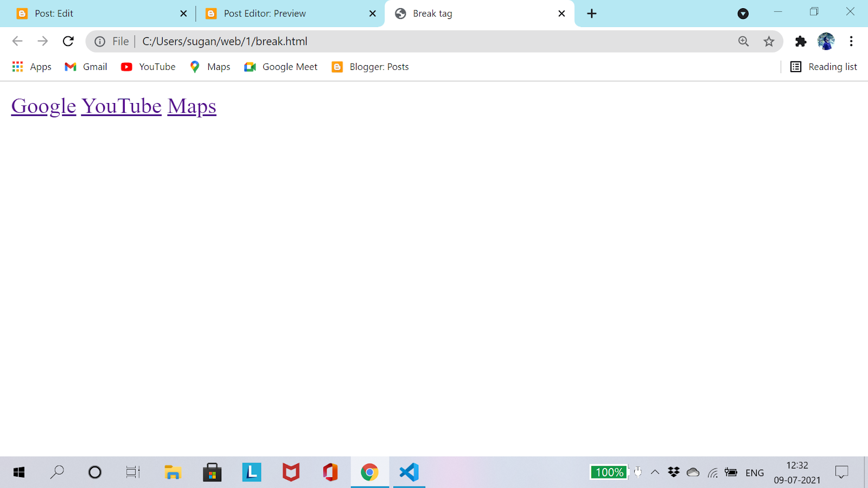Bookmark this page with the star icon
The height and width of the screenshot is (488, 868).
tap(769, 41)
